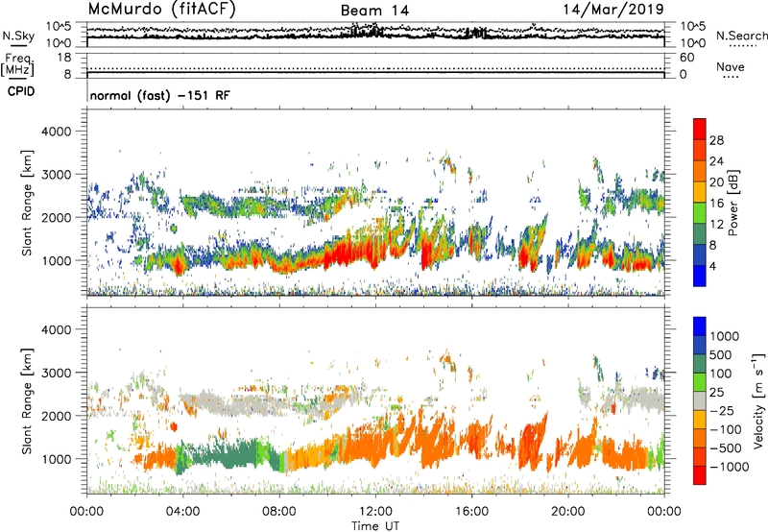Screen dimensions: 768x532
Task: Select the CPID row label
Action: coord(21,92)
